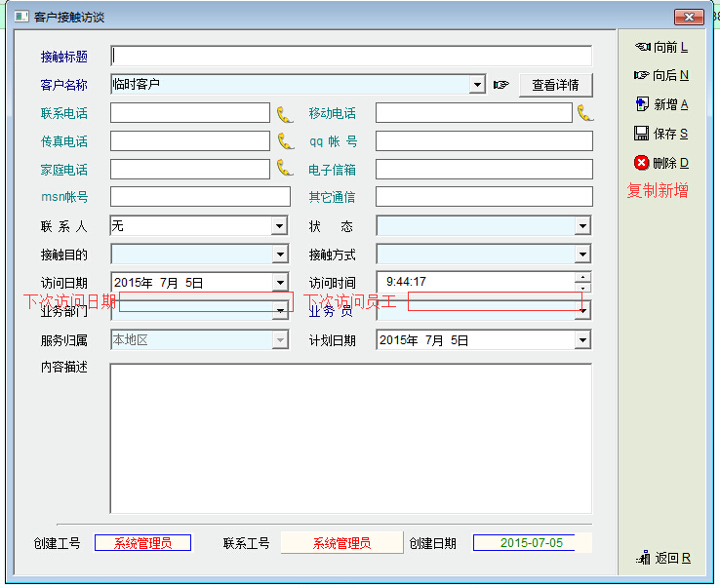The height and width of the screenshot is (588, 720).
Task: Add a new record with 新增 A
Action: [661, 104]
